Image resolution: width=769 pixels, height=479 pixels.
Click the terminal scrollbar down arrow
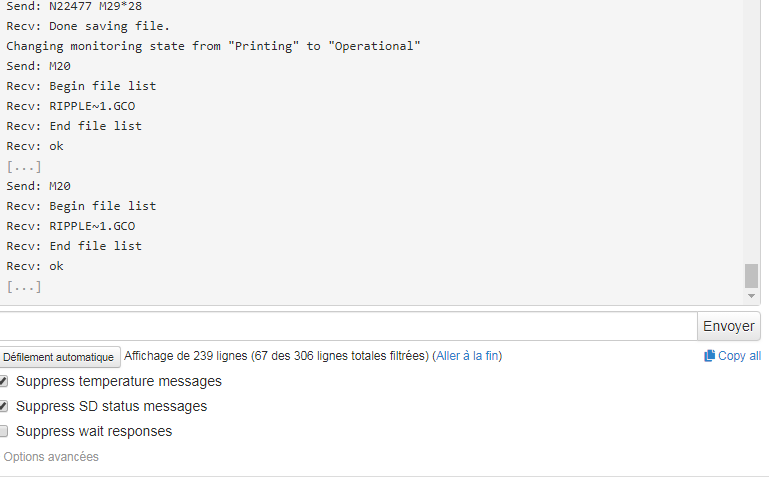(x=751, y=296)
